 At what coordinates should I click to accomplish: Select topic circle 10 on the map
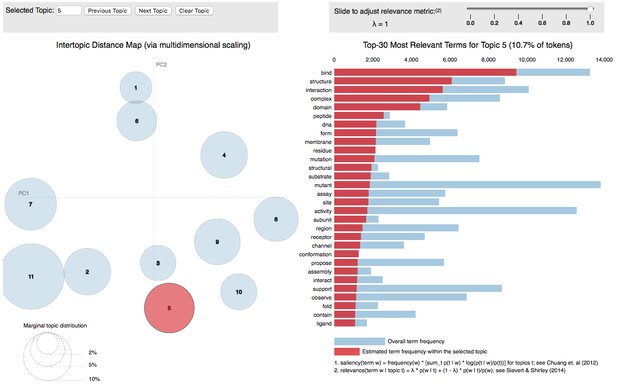(x=239, y=292)
